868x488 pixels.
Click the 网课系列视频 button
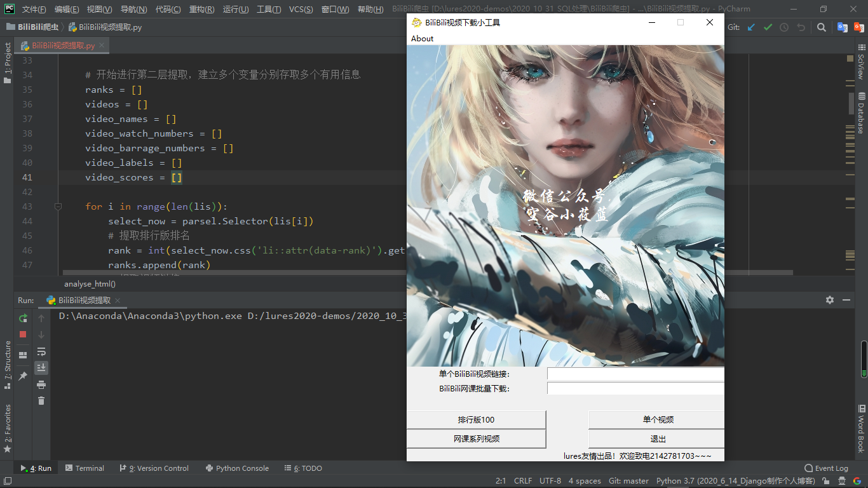[476, 438]
